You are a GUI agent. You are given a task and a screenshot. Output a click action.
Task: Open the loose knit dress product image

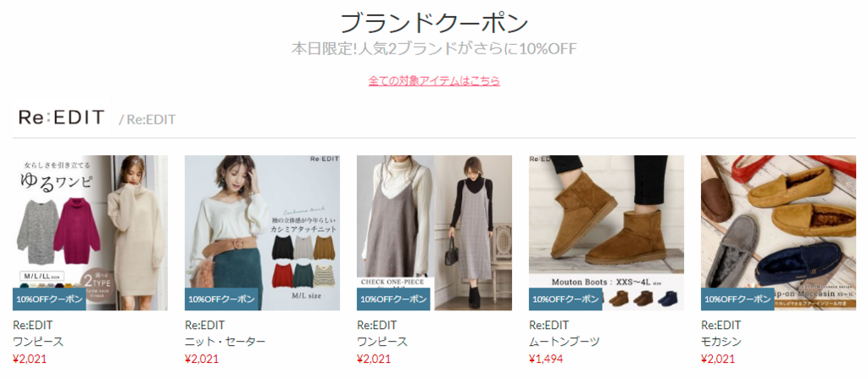[x=90, y=232]
